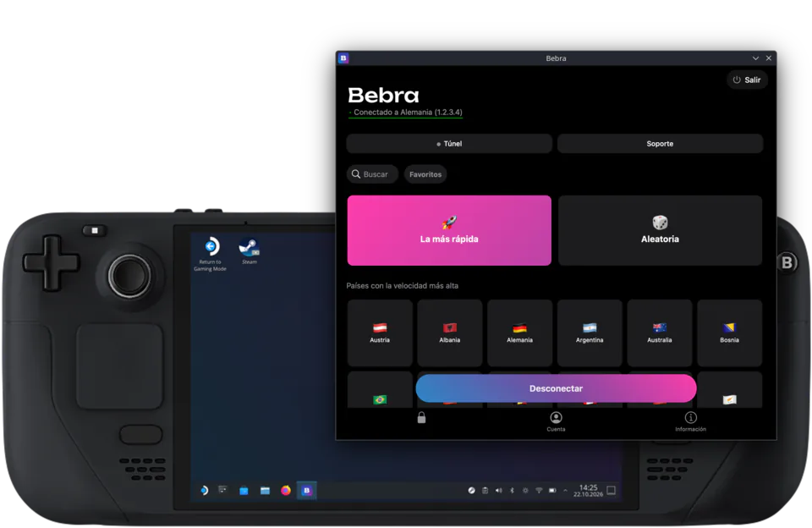Launch Firefox from the taskbar
This screenshot has width=812, height=528.
[286, 490]
